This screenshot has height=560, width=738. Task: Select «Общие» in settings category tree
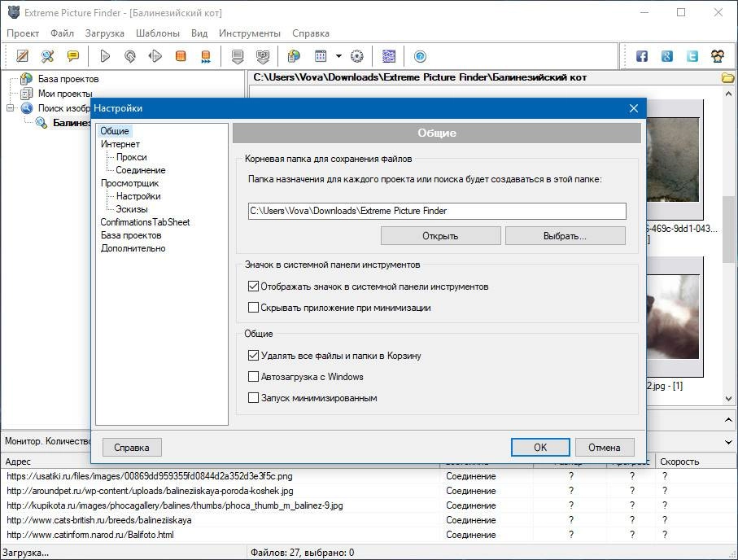[115, 131]
